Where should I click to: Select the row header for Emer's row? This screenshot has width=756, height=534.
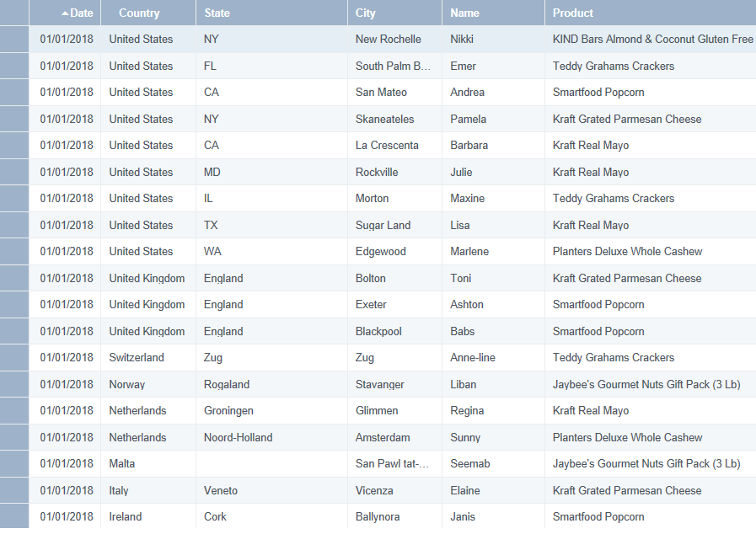point(14,66)
